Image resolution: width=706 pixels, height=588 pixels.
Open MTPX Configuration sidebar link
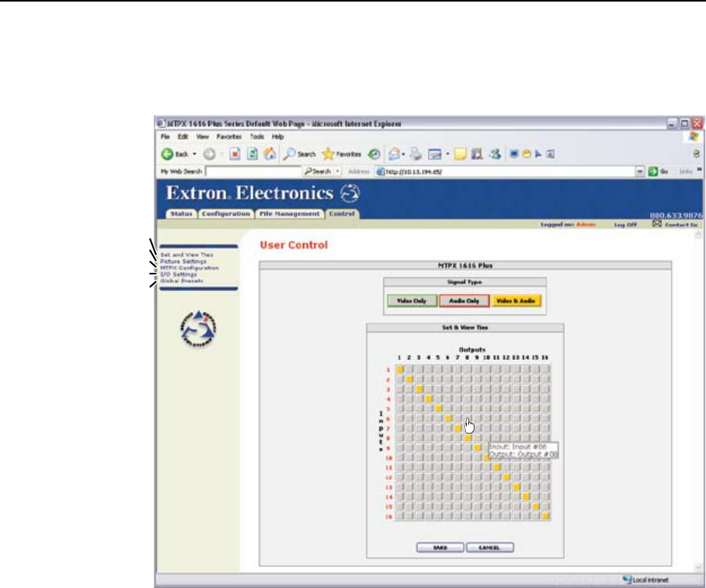(190, 267)
